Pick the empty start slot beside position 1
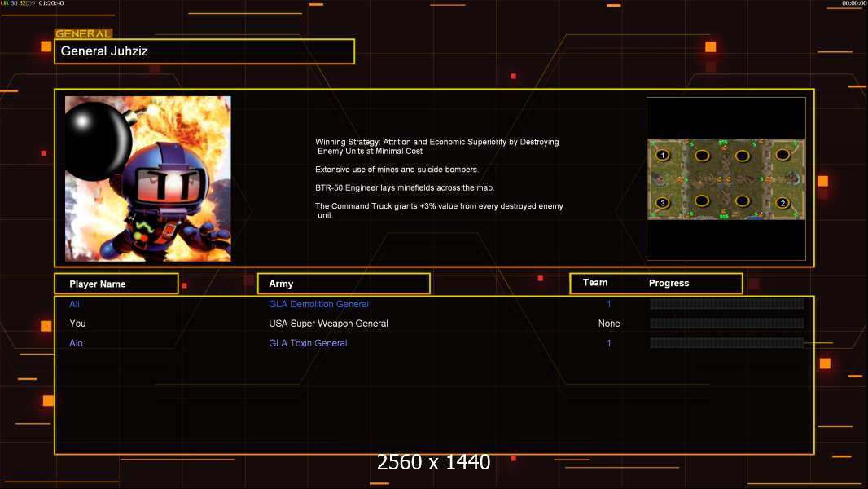The height and width of the screenshot is (489, 868). [702, 156]
